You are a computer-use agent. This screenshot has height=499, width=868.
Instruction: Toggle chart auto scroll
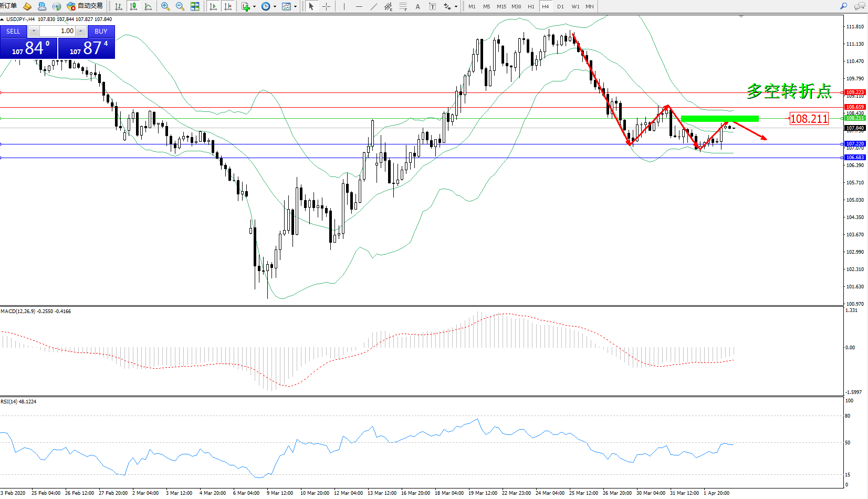click(213, 6)
